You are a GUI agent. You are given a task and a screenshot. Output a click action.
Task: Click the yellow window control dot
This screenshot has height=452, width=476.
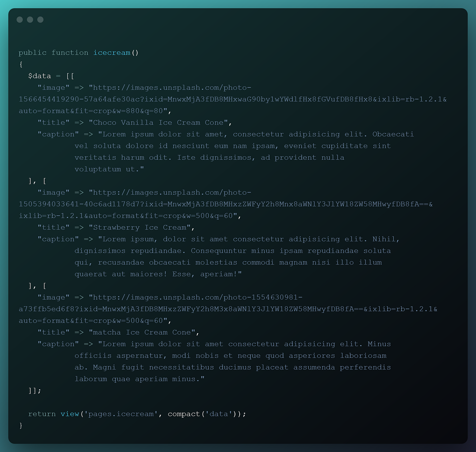tap(30, 20)
